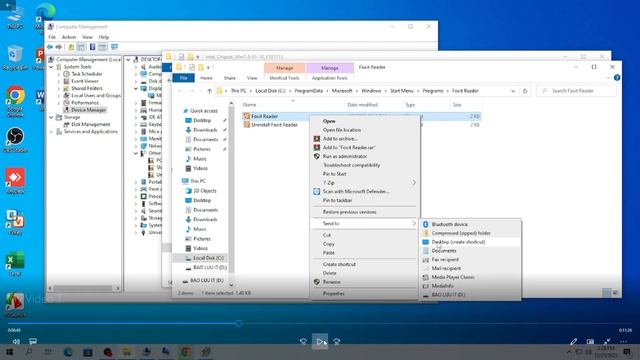Click Mail recipient in Send to submenu
Viewport: 640px width, 360px height.
pos(446,269)
